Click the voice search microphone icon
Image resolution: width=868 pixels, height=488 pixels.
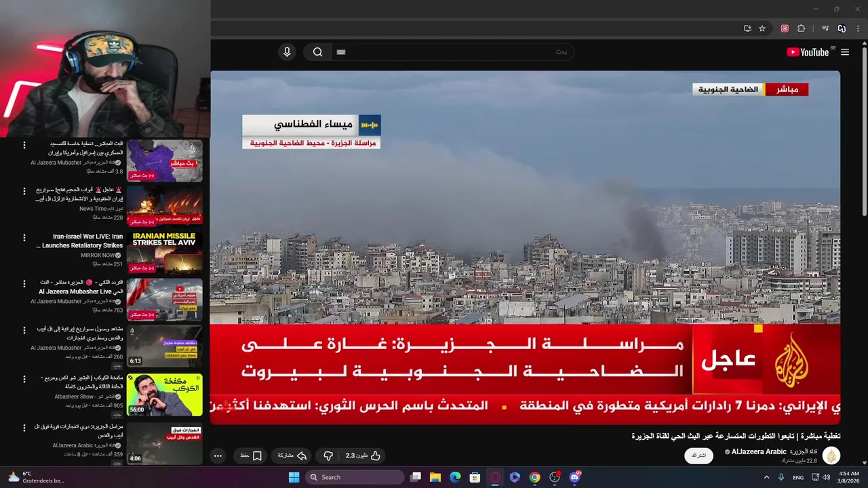[x=287, y=52]
